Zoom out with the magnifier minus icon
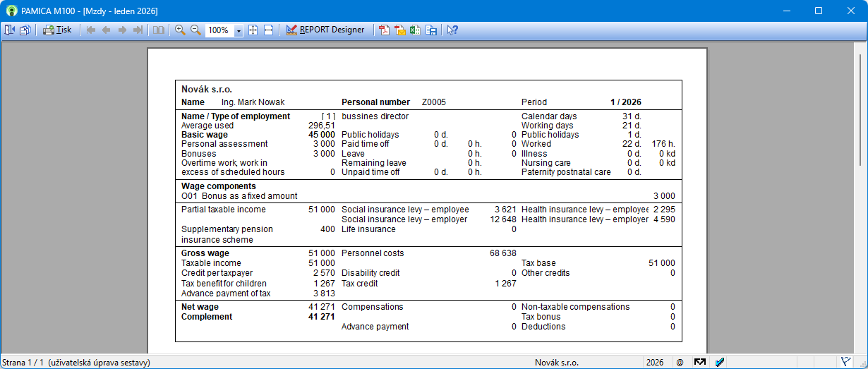The image size is (868, 369). click(x=195, y=30)
